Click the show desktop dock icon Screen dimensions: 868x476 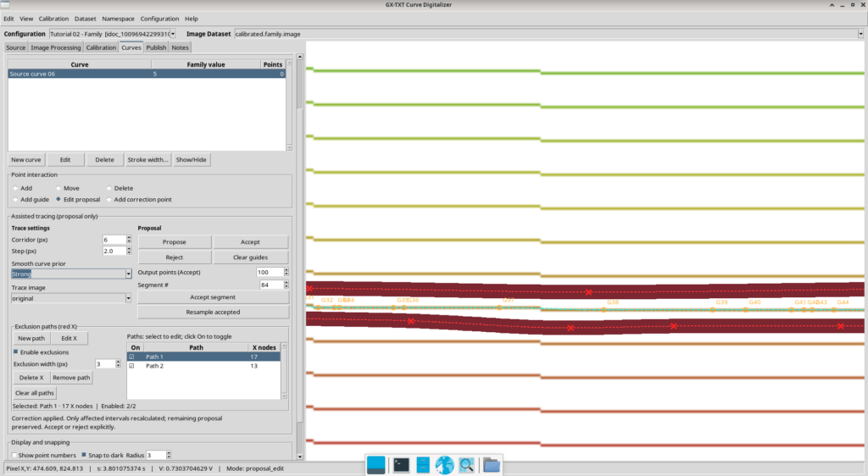(376, 465)
